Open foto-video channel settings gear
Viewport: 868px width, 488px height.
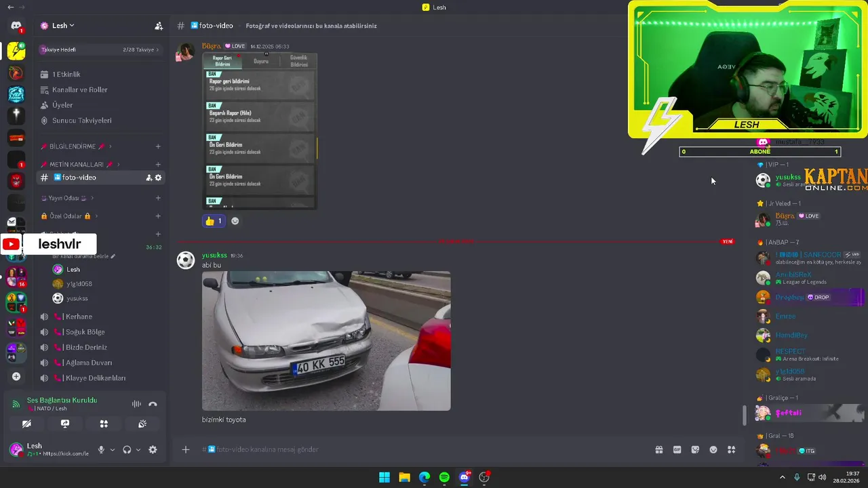[158, 178]
